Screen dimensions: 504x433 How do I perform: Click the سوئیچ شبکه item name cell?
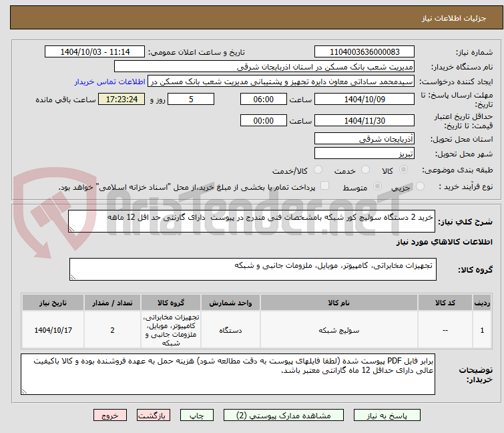point(339,330)
